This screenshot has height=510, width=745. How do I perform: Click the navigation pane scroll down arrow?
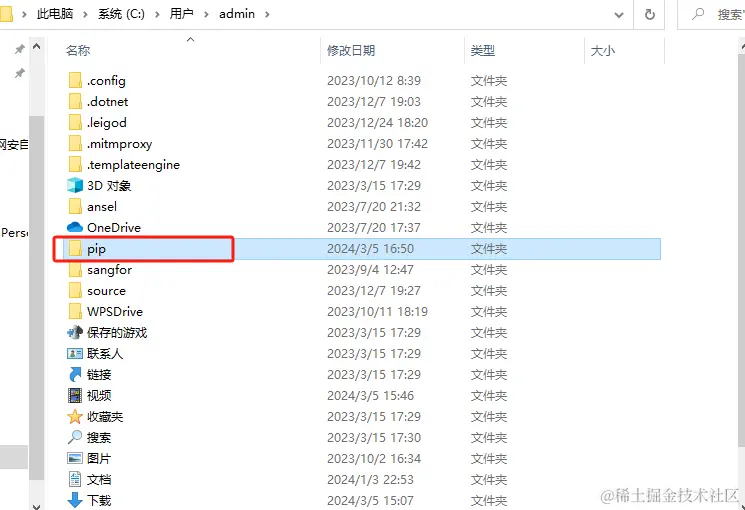[x=37, y=506]
